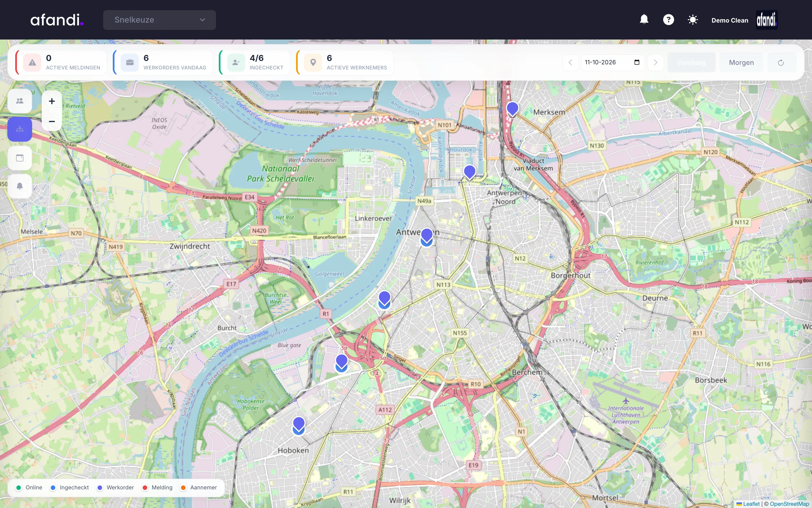
Task: Select the Morgen button
Action: (741, 62)
